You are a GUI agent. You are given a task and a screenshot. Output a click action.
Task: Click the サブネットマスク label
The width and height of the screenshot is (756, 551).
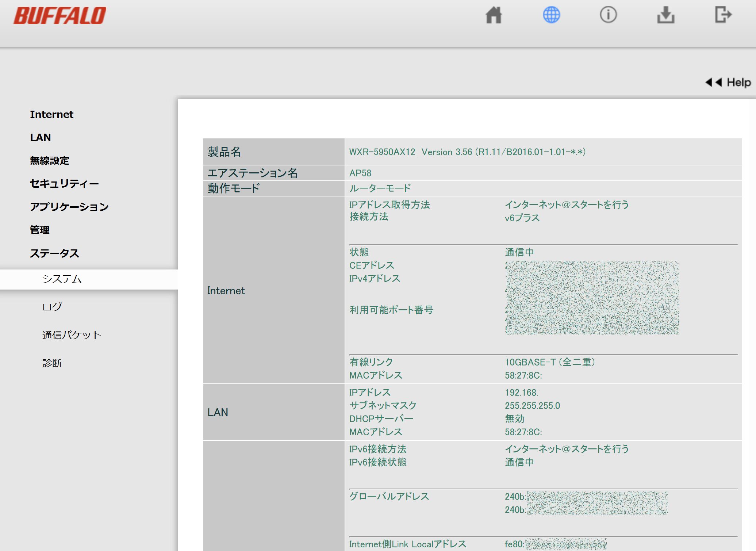tap(383, 406)
